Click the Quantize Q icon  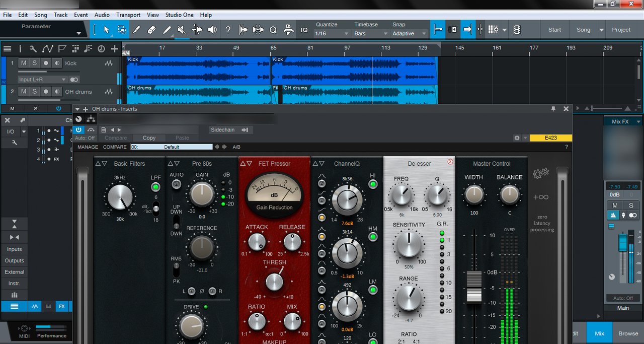coord(273,30)
